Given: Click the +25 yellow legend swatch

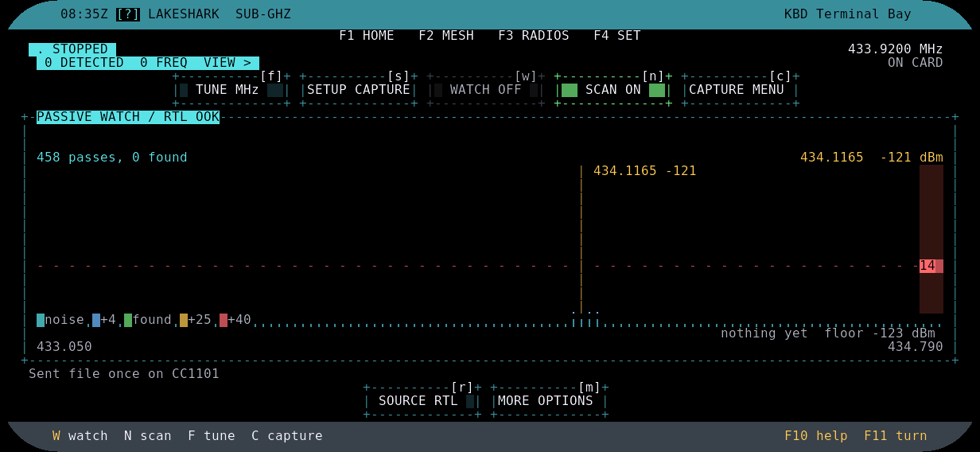Looking at the screenshot, I should pyautogui.click(x=184, y=320).
